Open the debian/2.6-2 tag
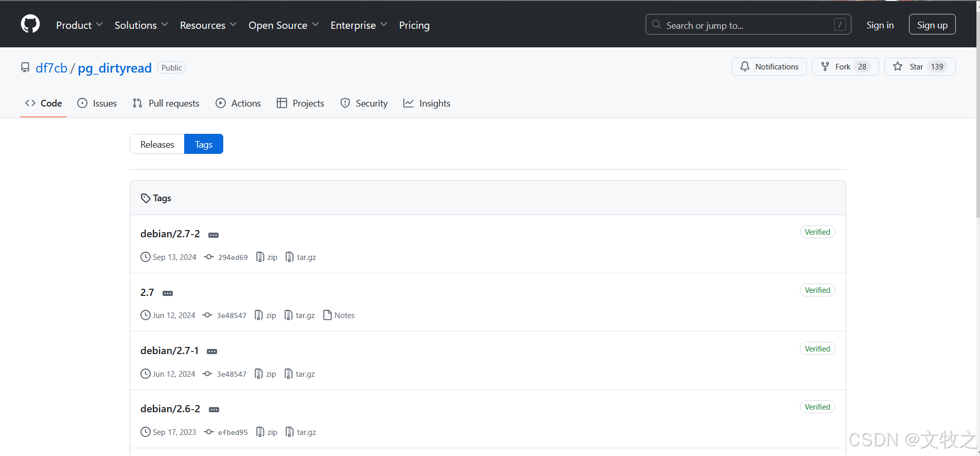Viewport: 980px width, 456px height. 170,409
